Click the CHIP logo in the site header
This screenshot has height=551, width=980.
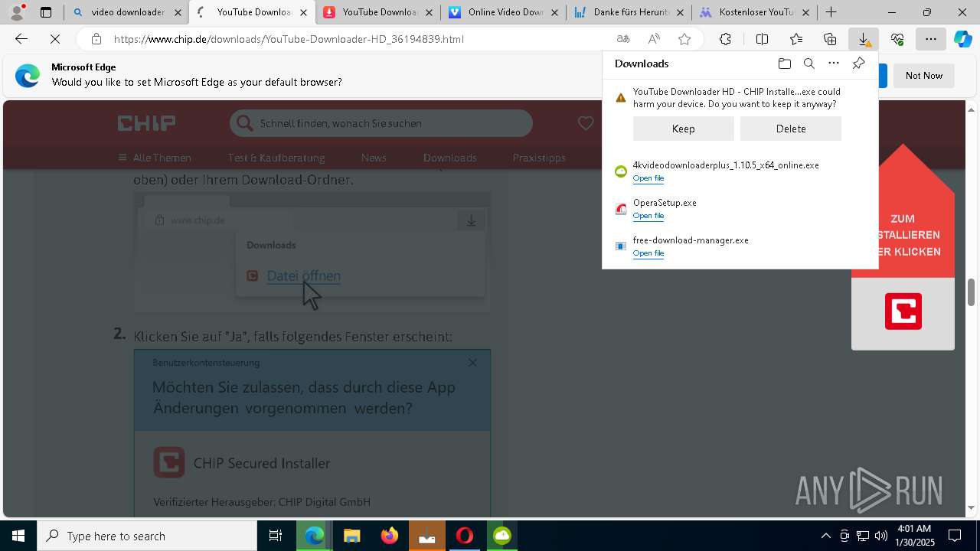pos(146,123)
